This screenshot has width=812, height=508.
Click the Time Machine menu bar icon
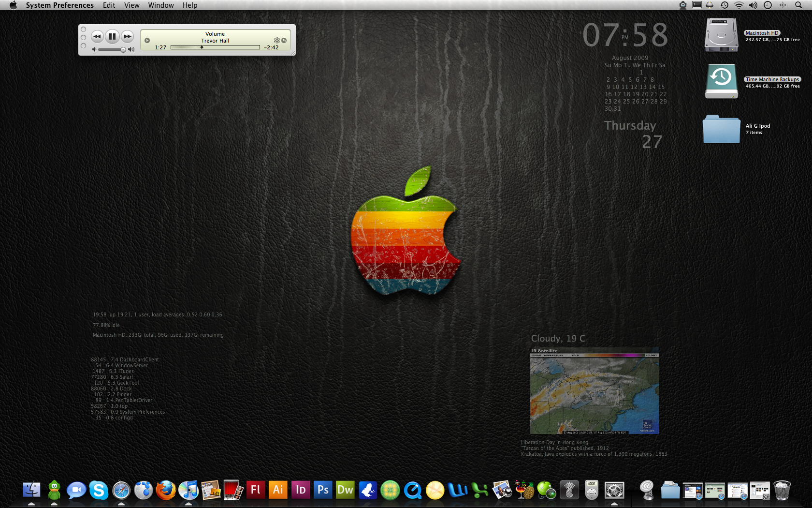click(x=725, y=5)
